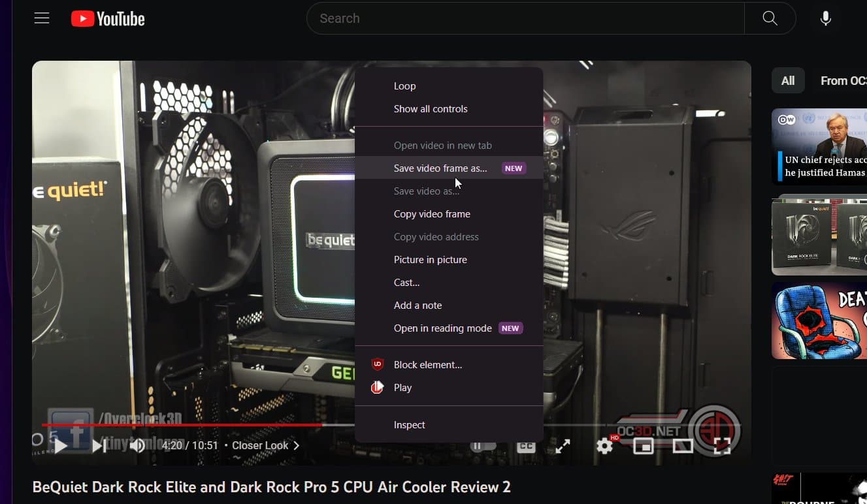The image size is (867, 504).
Task: Select Picture in picture from context menu
Action: click(430, 260)
